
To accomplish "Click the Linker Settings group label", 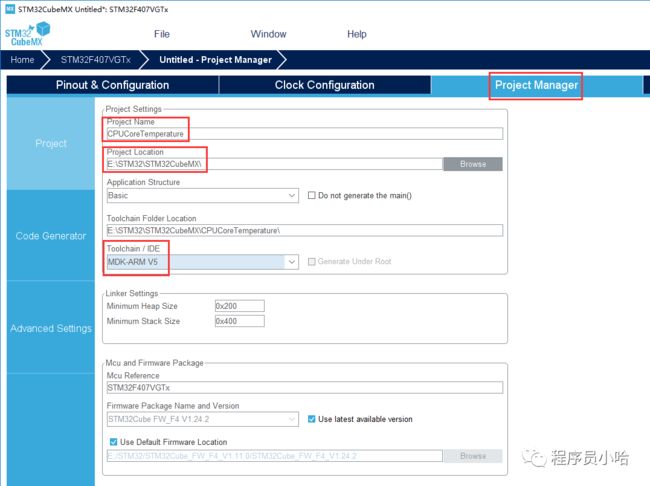I will pyautogui.click(x=132, y=293).
